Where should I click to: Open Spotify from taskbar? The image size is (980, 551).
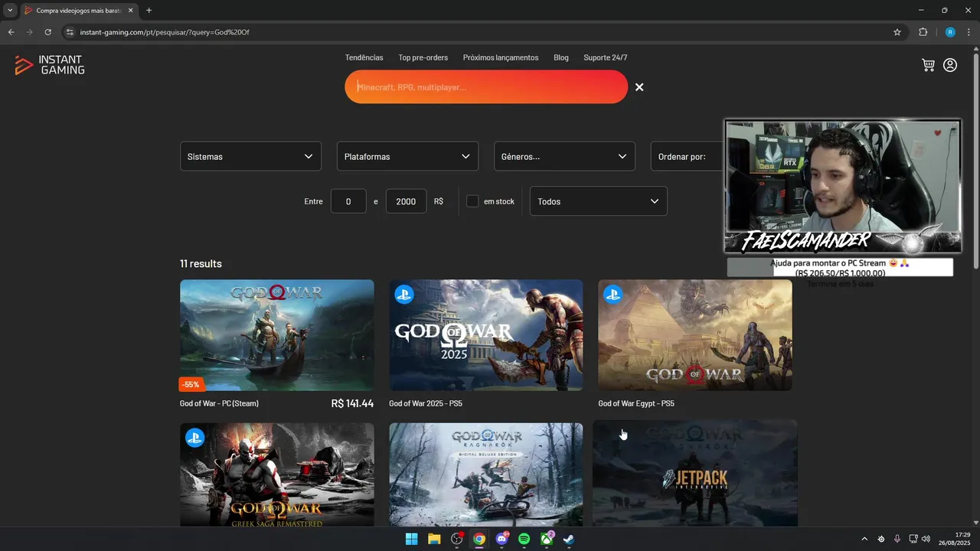pos(524,539)
